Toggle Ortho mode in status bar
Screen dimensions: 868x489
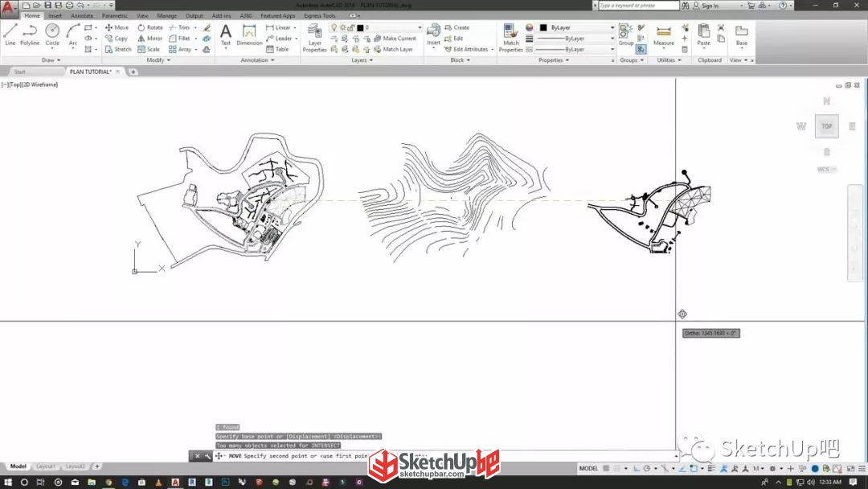(x=636, y=469)
